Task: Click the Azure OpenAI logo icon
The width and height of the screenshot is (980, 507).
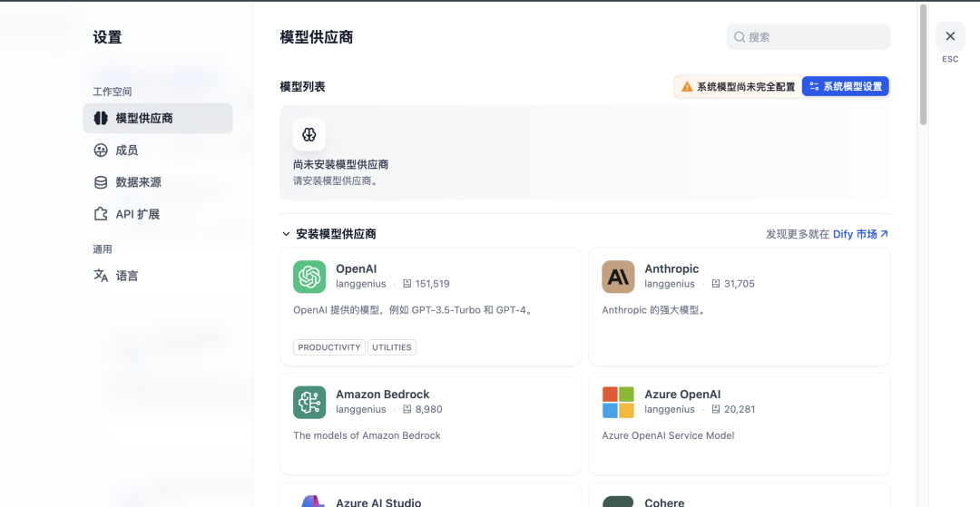Action: click(618, 402)
